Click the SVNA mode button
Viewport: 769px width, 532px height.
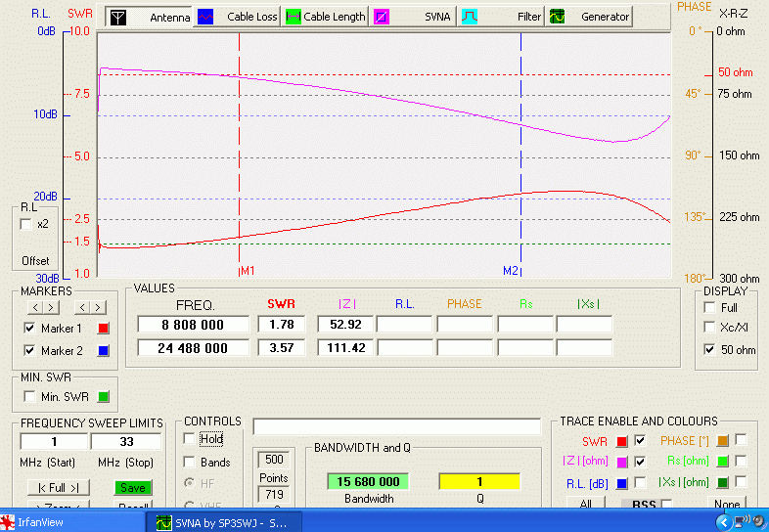click(412, 17)
